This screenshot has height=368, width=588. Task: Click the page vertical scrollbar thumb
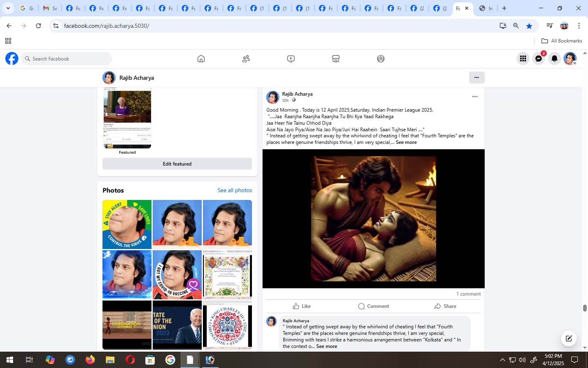[x=585, y=308]
